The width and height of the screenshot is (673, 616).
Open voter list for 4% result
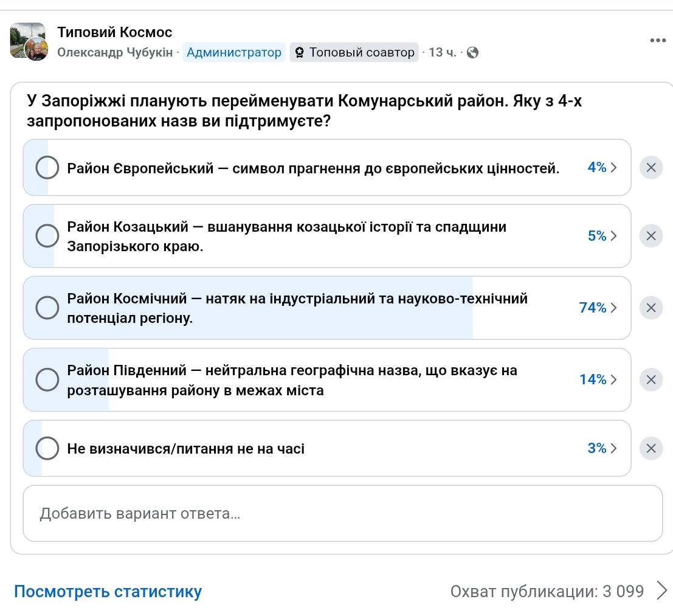tap(602, 168)
